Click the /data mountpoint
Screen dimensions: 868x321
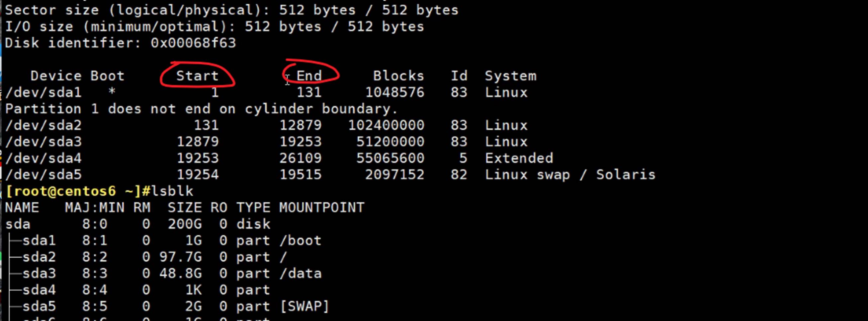(300, 274)
